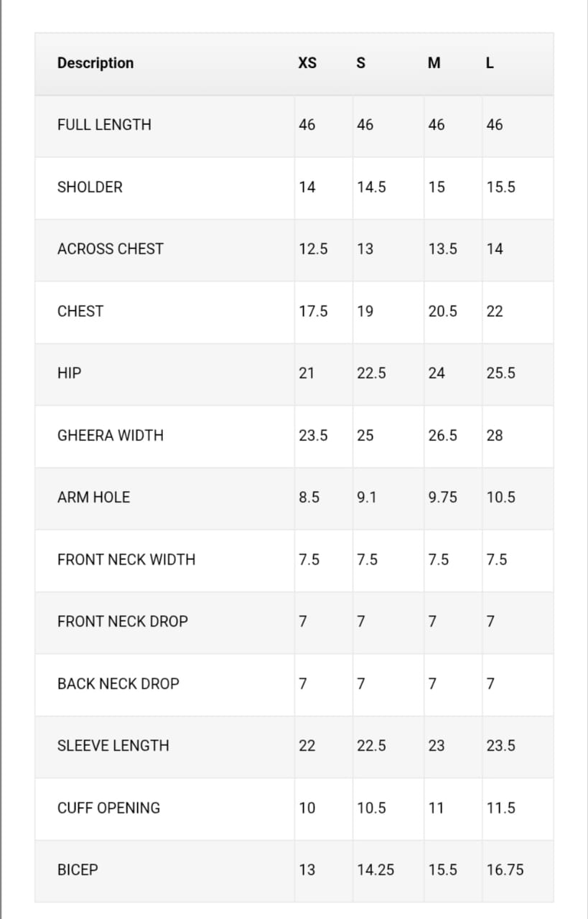Click the FRONT NECK DROP row label
Screen dimensions: 588x919
coord(123,622)
